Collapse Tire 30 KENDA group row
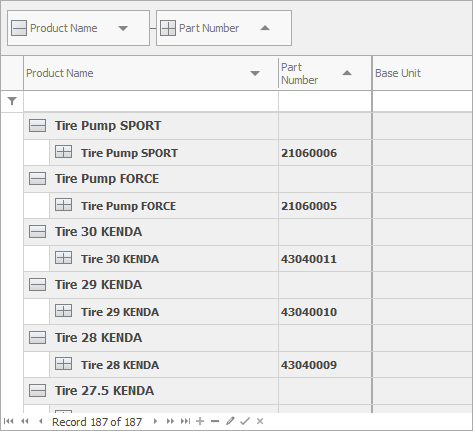 tap(37, 232)
